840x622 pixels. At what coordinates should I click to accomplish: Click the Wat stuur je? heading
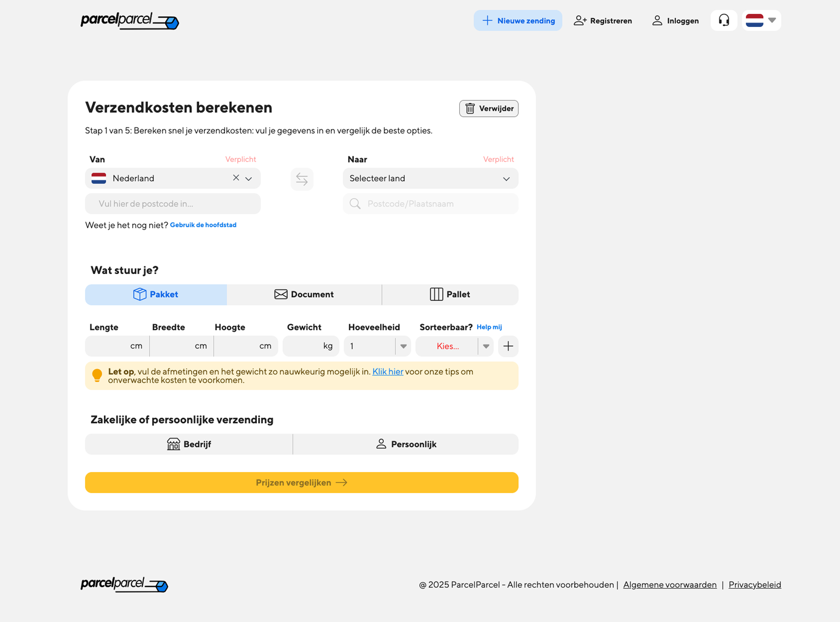click(124, 270)
